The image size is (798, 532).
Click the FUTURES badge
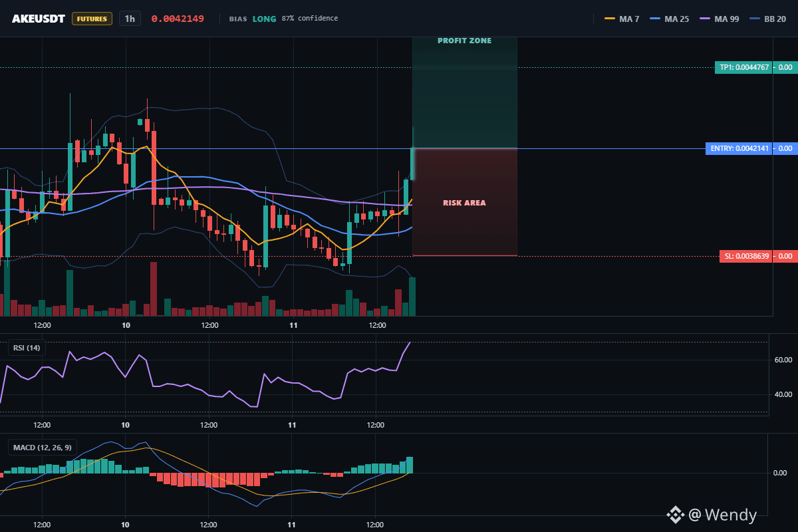(x=92, y=19)
